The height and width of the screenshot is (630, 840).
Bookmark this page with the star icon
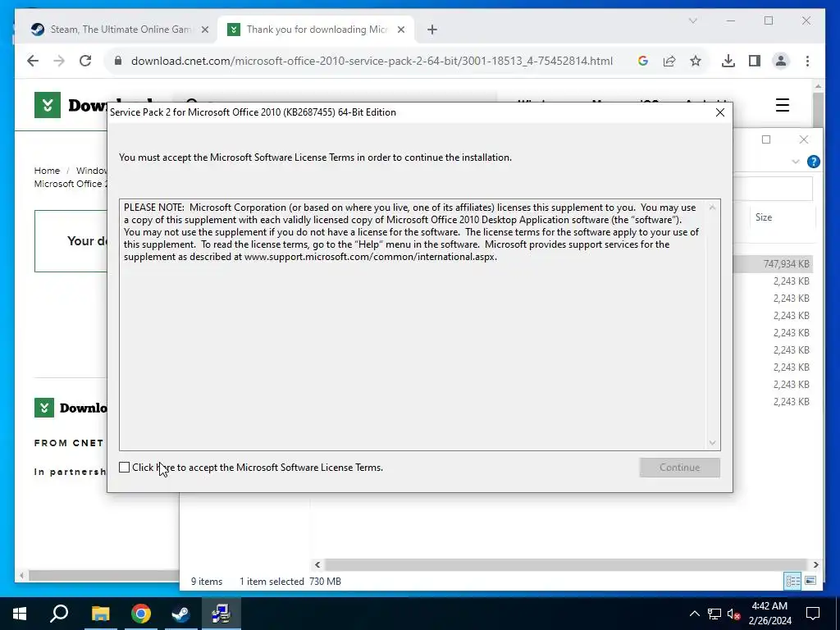click(696, 61)
